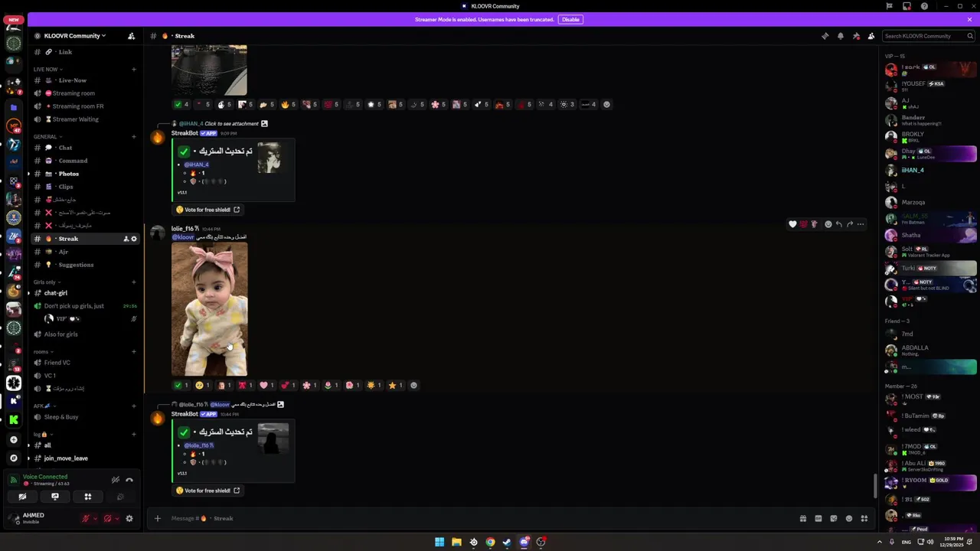Toggle green checkmark reaction under baby photo
Image resolution: width=980 pixels, height=551 pixels.
pos(181,385)
